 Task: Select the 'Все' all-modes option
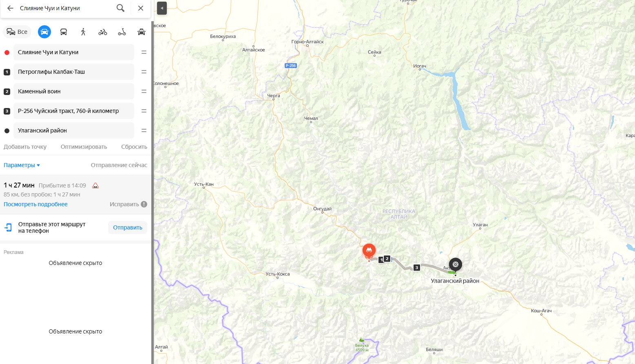(x=17, y=32)
